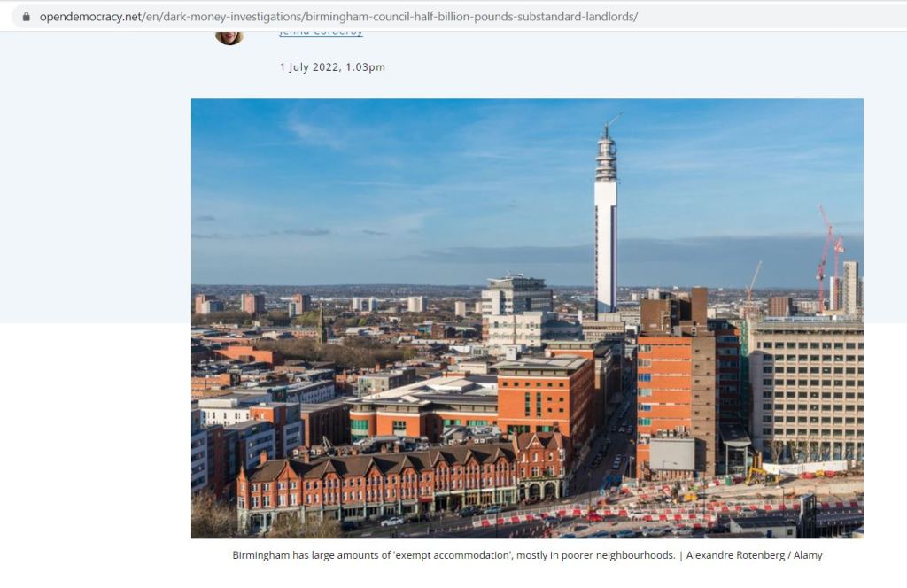Viewport: 907px width, 588px height.
Task: Click the red-brick gabled terrace building in the photo
Action: click(x=399, y=483)
